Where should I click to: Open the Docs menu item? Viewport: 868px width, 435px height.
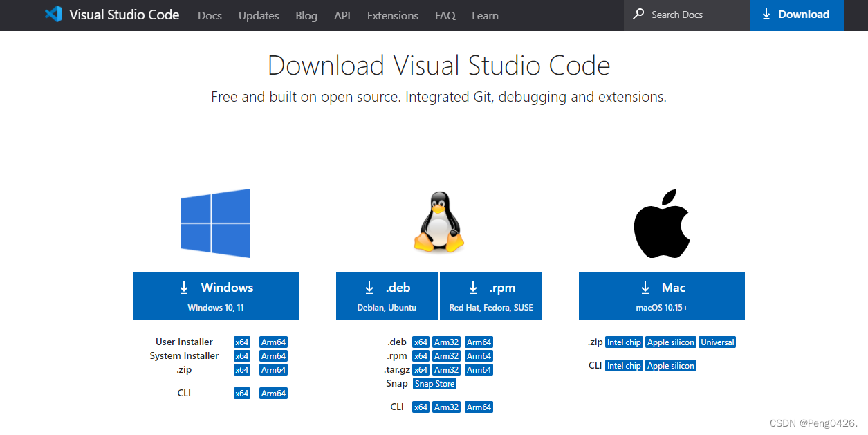tap(210, 15)
